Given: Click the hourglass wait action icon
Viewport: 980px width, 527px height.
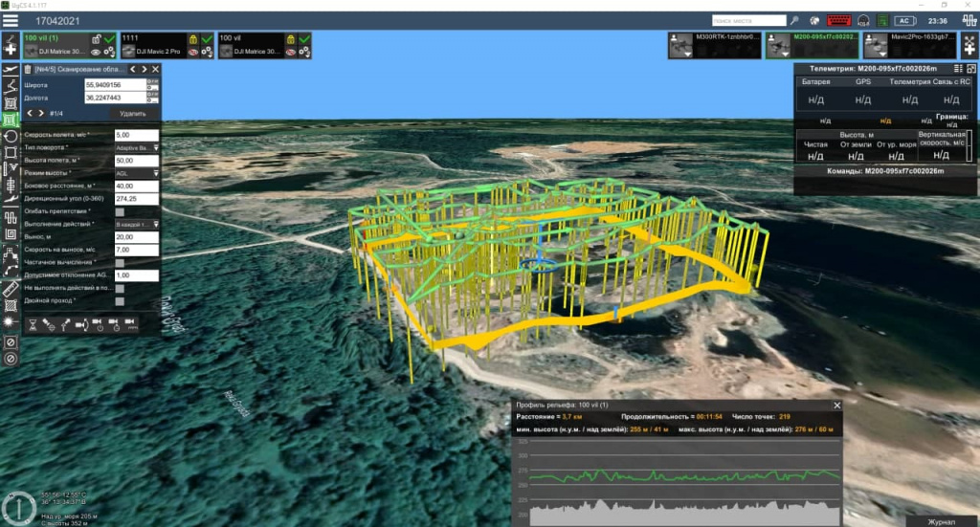Looking at the screenshot, I should tap(32, 322).
